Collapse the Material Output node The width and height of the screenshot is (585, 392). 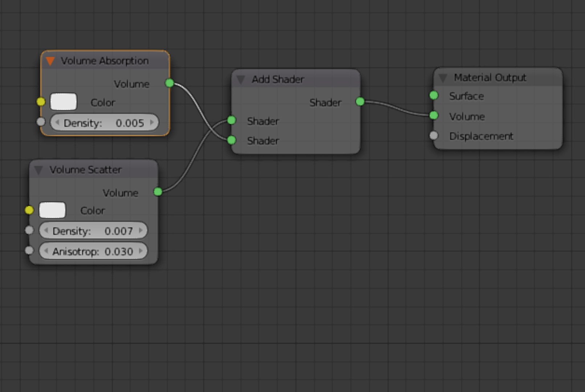coord(443,78)
